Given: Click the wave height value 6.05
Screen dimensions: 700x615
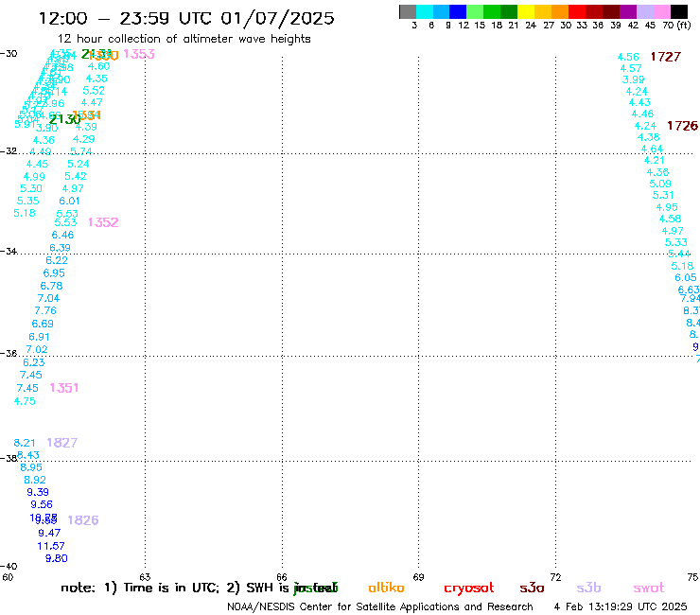Looking at the screenshot, I should pyautogui.click(x=686, y=277).
